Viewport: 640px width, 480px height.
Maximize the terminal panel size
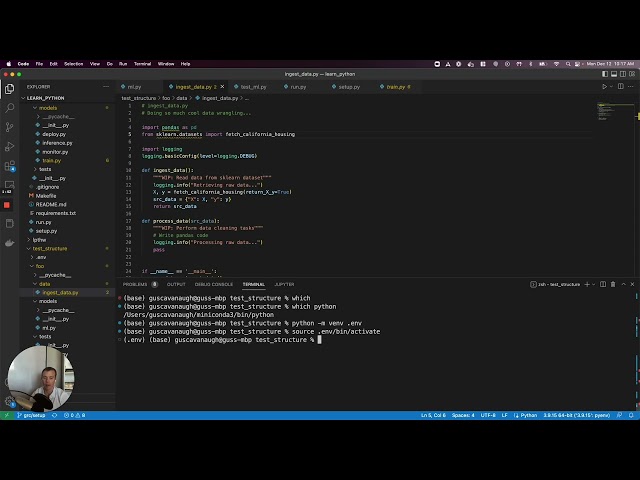(623, 284)
